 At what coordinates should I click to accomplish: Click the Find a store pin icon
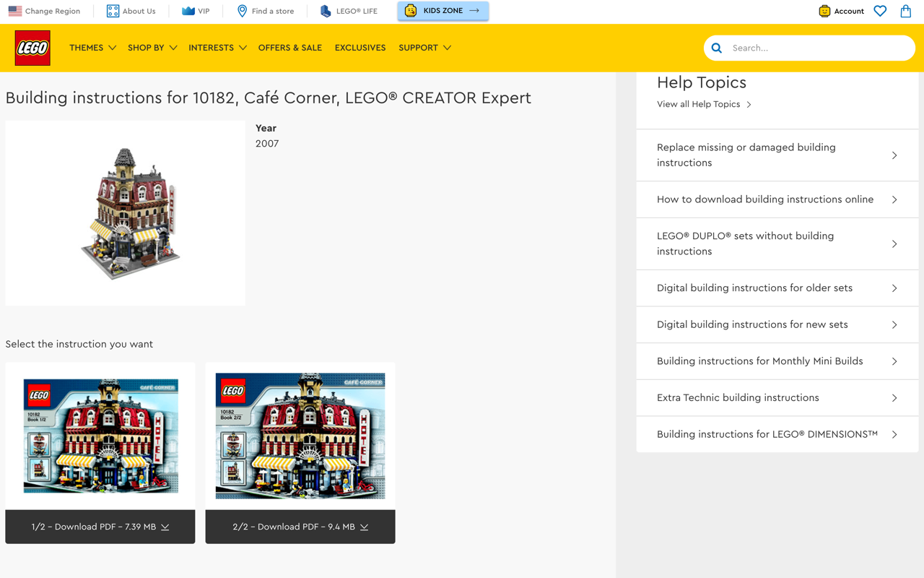tap(242, 11)
